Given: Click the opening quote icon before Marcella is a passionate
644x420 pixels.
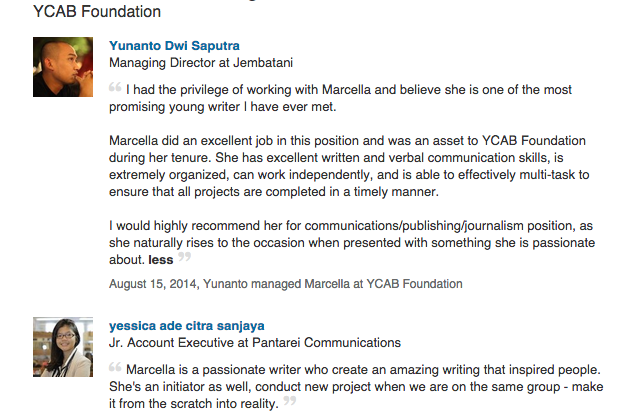Looking at the screenshot, I should 115,367.
